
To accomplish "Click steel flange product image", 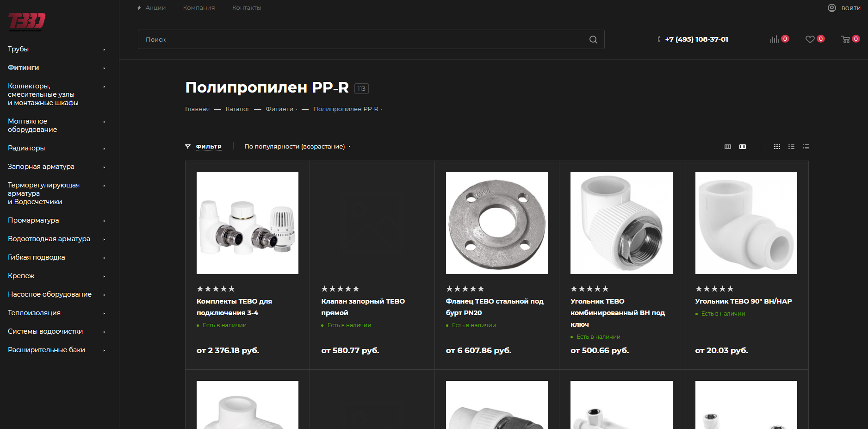I will (497, 223).
